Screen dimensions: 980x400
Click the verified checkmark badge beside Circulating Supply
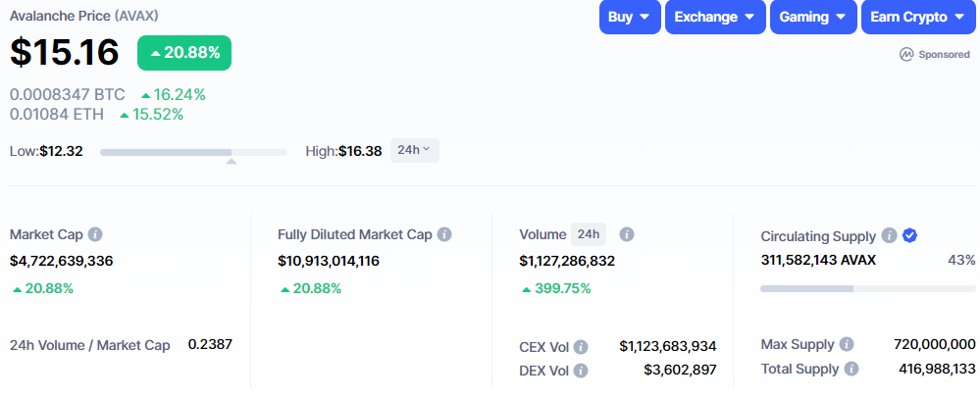pos(910,235)
